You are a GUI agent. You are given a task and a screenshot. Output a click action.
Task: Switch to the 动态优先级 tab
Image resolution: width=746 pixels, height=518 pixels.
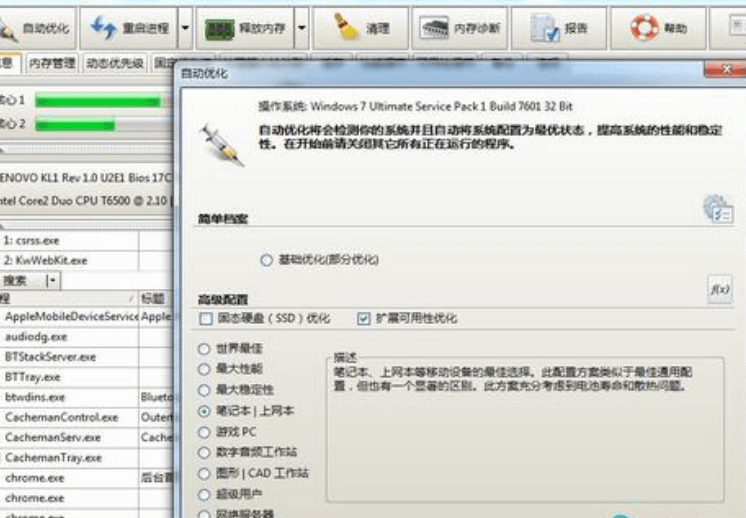[x=115, y=63]
